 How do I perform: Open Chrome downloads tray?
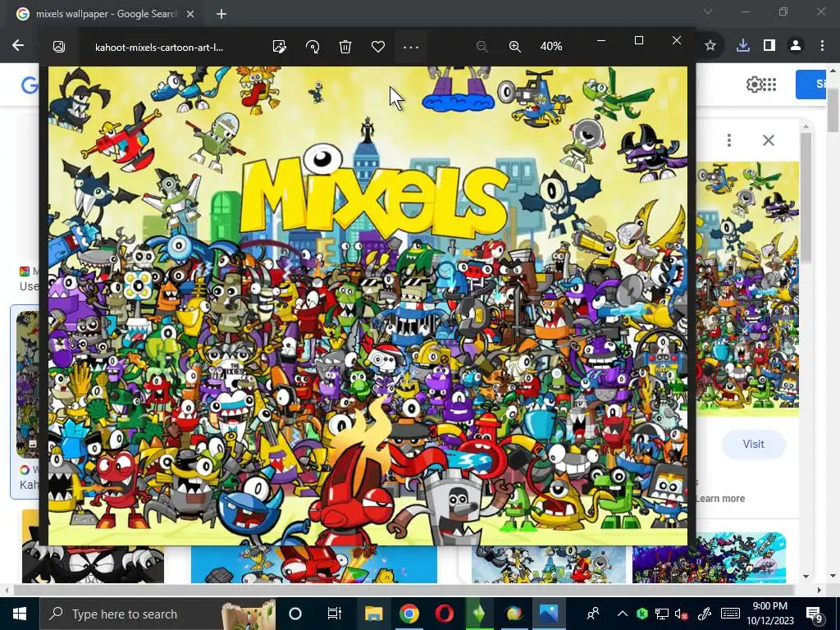coord(742,46)
